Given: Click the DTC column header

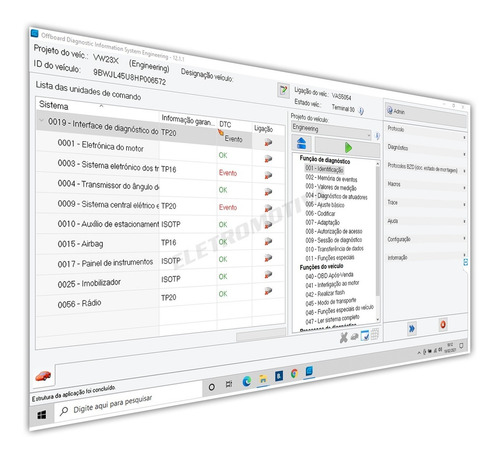Looking at the screenshot, I should [234, 125].
